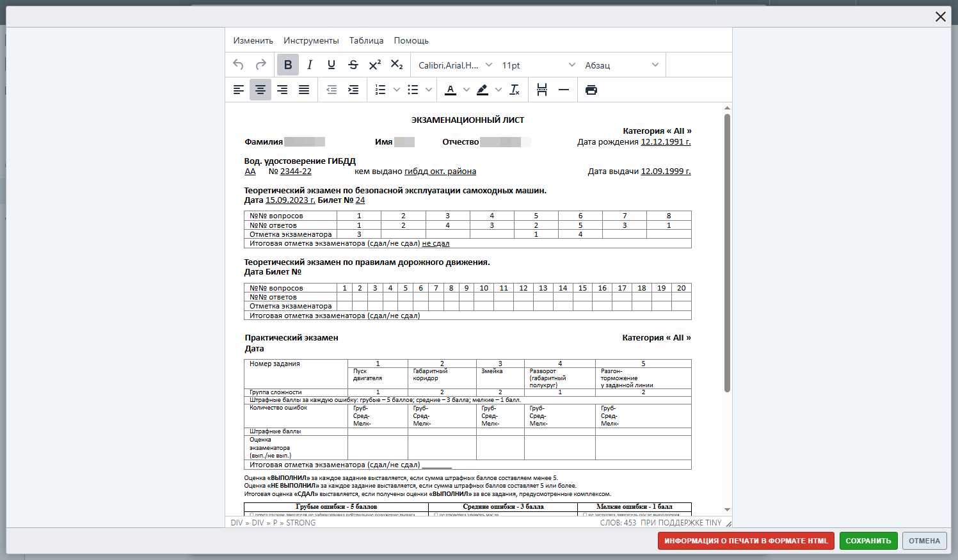Viewport: 958px width, 560px height.
Task: Apply subscript formatting
Action: [397, 65]
